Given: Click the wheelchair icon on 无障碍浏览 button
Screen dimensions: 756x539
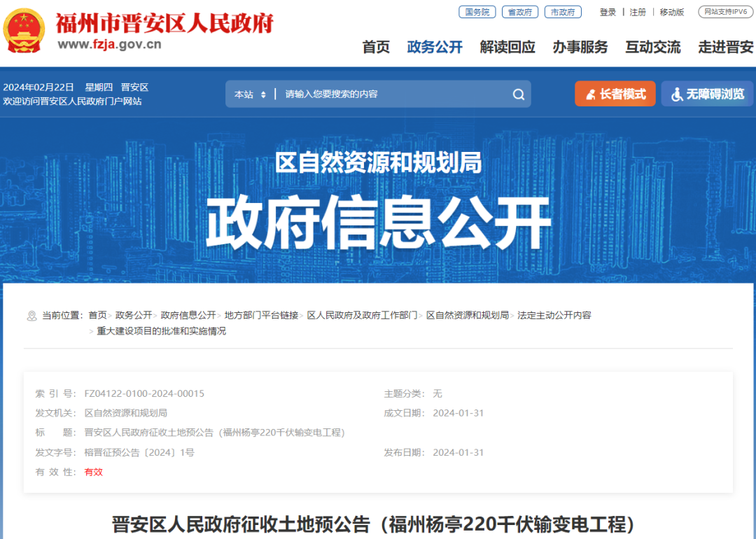Looking at the screenshot, I should pos(676,93).
